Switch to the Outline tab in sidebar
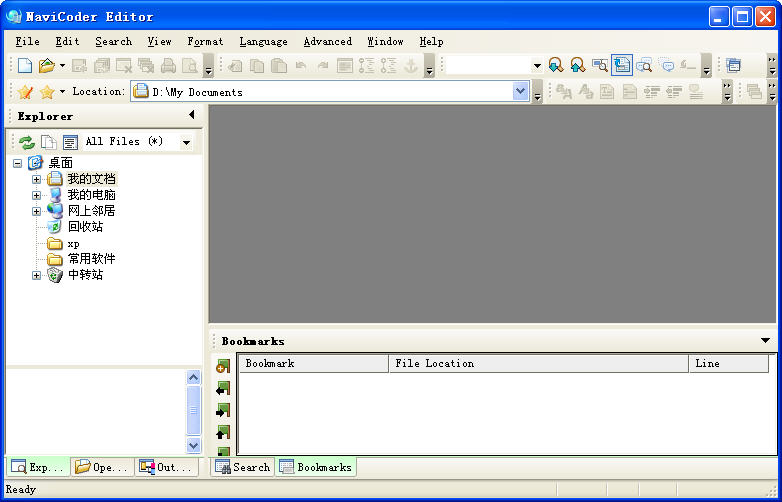Viewport: 782px width, 502px height. coord(166,467)
